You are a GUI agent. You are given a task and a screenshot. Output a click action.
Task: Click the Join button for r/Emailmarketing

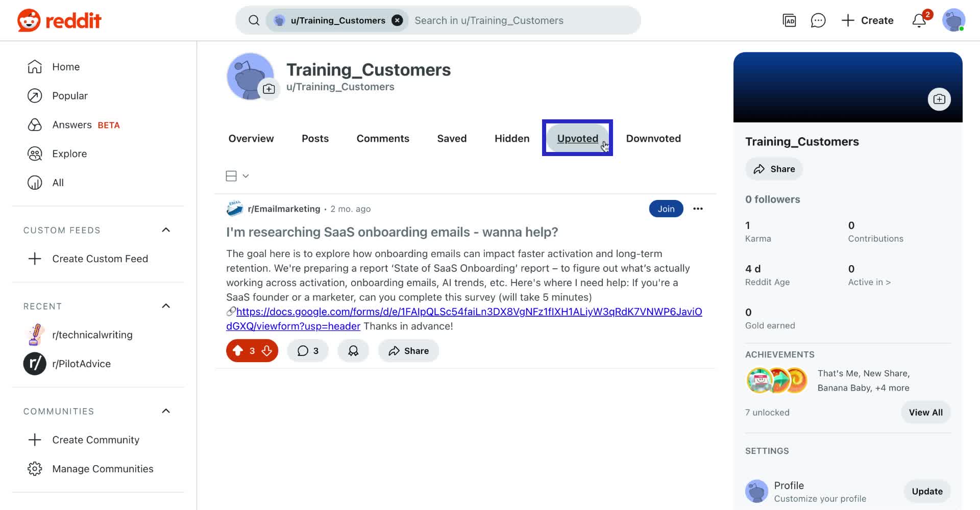point(666,209)
